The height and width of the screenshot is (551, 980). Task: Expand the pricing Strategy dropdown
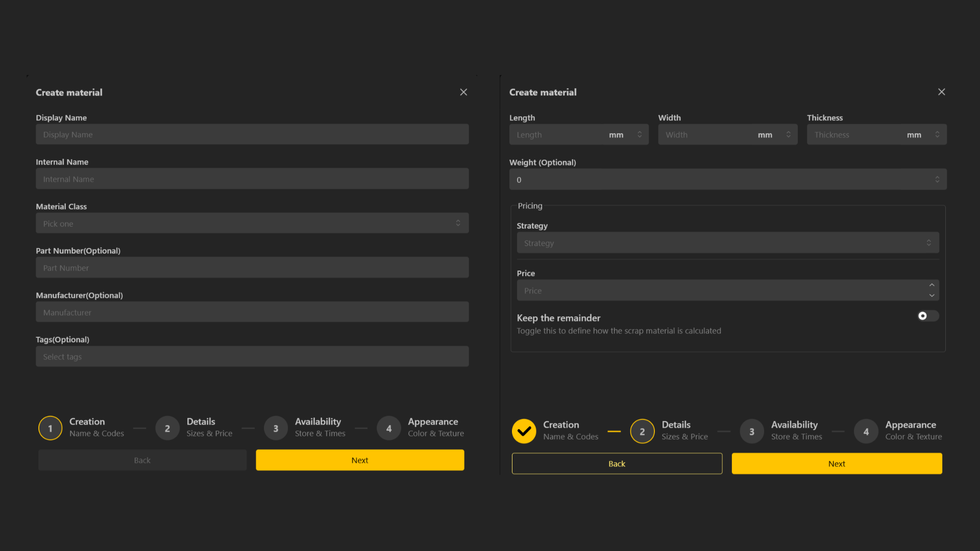(727, 243)
